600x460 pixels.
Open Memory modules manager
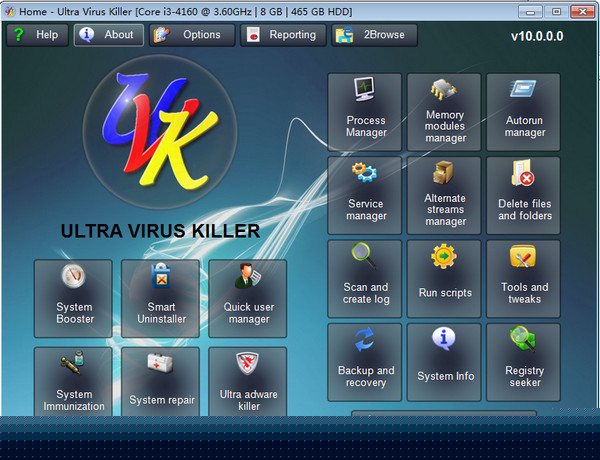(x=444, y=112)
